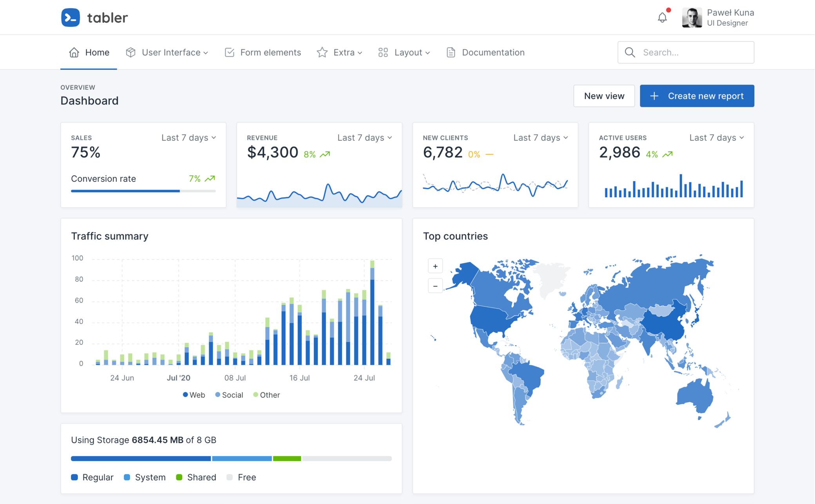Screen dimensions: 815x504
Task: Zoom out on the Top countries map
Action: coord(435,286)
